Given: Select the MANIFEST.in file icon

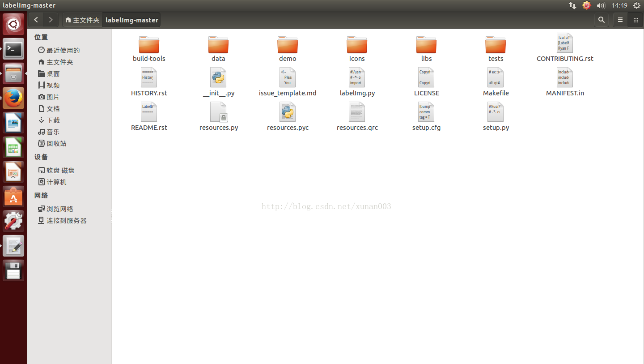Looking at the screenshot, I should click(565, 78).
